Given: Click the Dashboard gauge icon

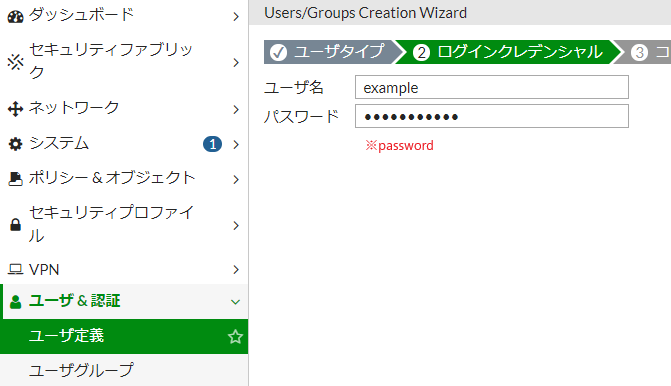Looking at the screenshot, I should click(15, 17).
